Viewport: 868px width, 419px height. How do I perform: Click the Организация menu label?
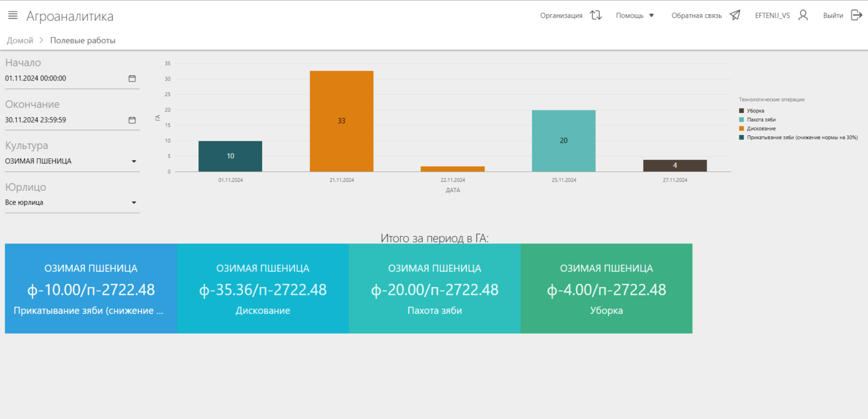[x=561, y=15]
